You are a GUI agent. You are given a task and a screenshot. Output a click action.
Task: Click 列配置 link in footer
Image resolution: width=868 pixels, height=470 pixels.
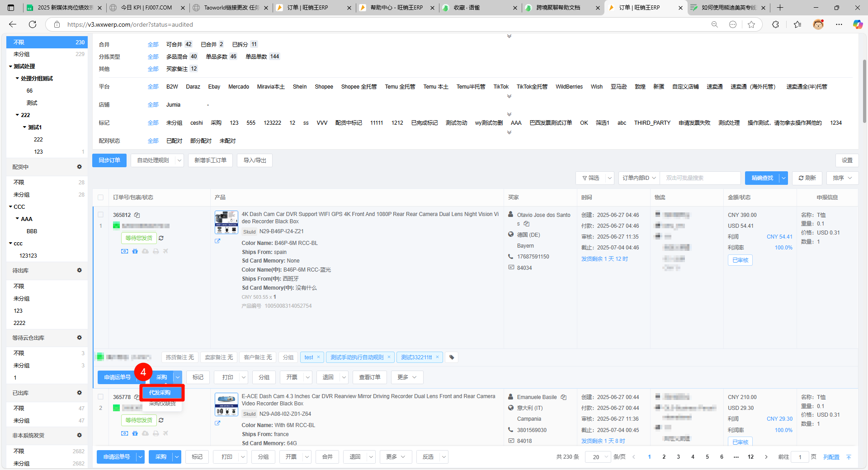(x=831, y=457)
